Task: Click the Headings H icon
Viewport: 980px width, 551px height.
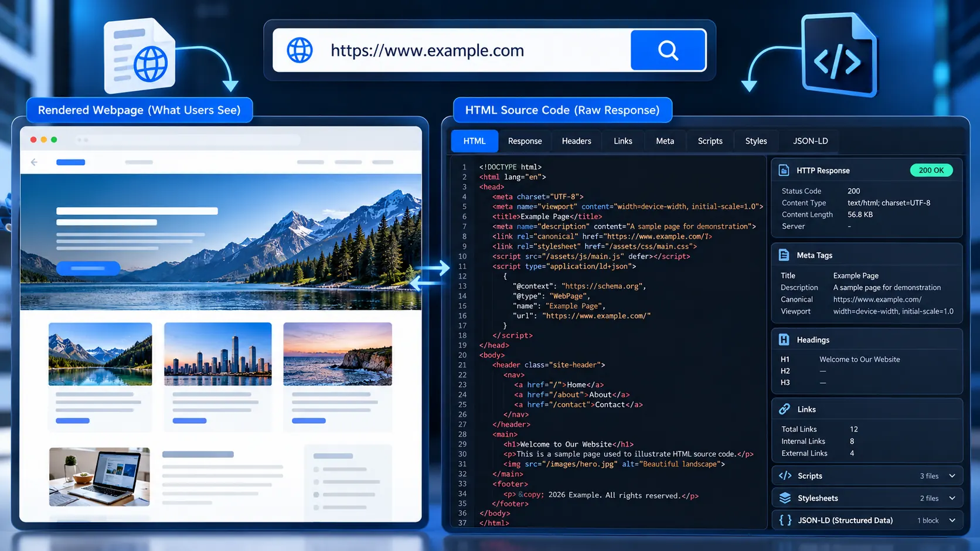Action: (x=784, y=339)
